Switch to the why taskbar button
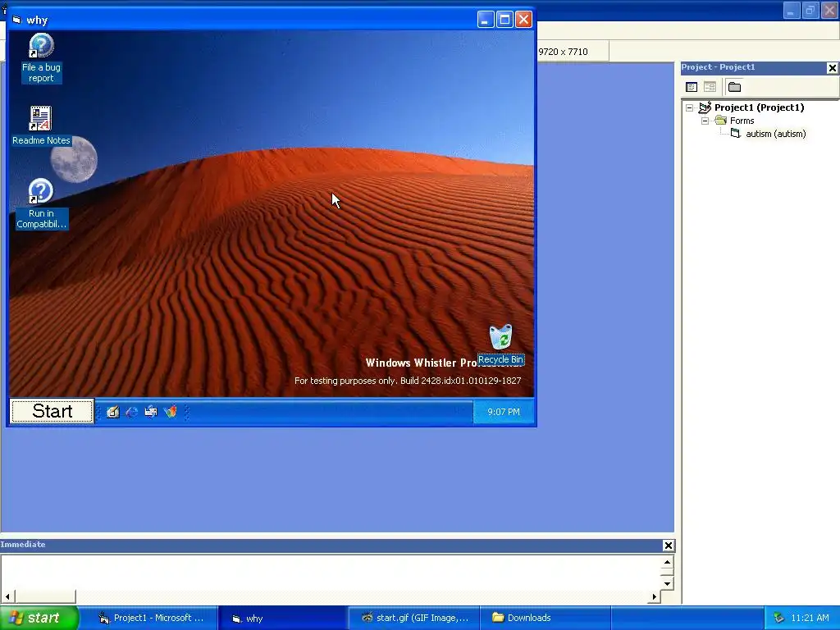 click(x=283, y=619)
